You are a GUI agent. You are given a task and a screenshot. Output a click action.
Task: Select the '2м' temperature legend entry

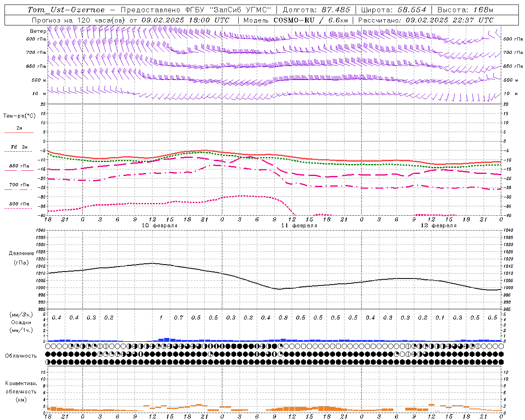[x=19, y=128]
